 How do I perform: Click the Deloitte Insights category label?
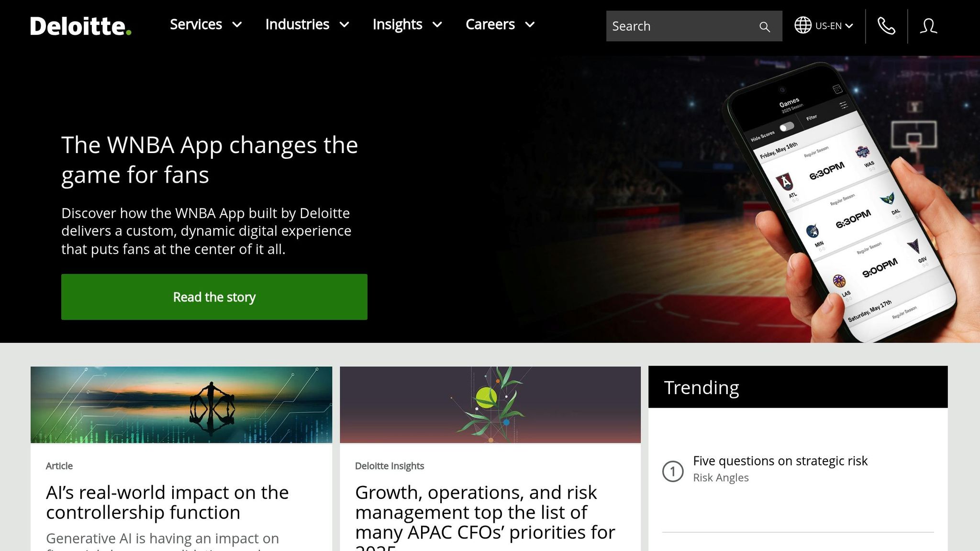point(390,466)
